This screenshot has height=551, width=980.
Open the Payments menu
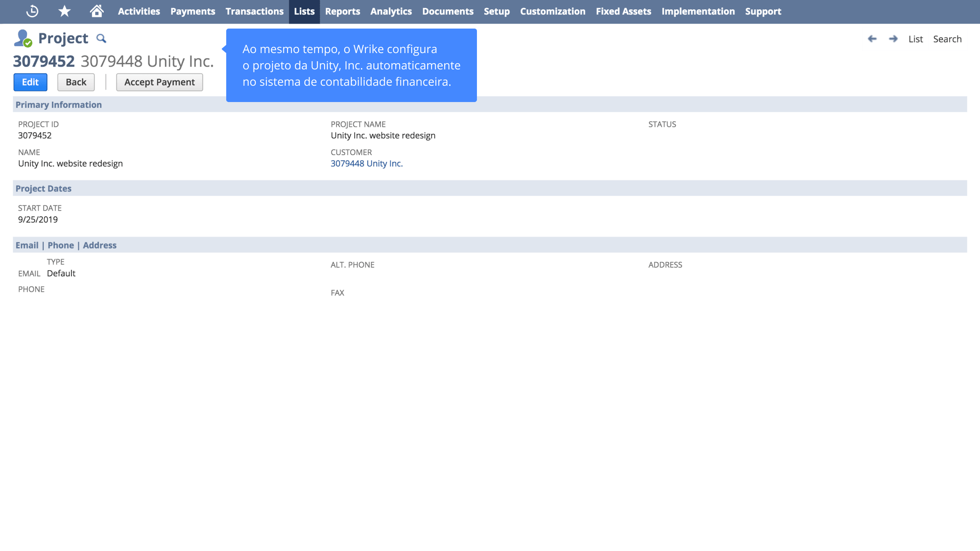[193, 11]
